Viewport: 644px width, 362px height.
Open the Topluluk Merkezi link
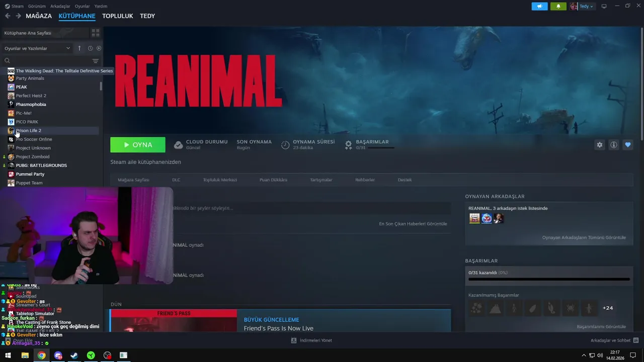pos(220,180)
